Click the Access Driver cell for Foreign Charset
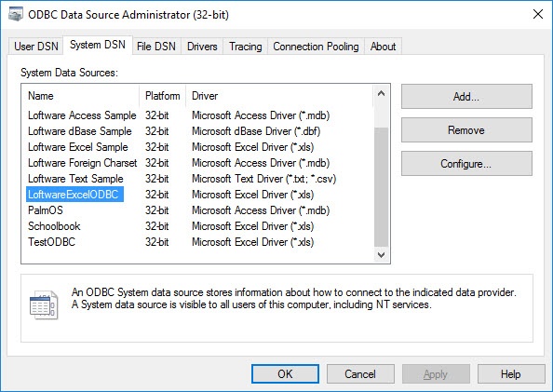 (x=261, y=163)
